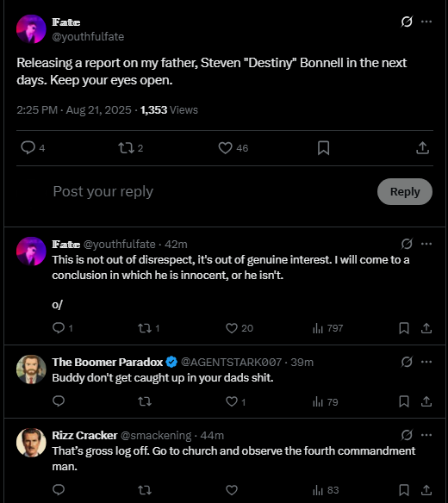This screenshot has width=448, height=503.
Task: Click the Grok icon on main post
Action: [407, 22]
